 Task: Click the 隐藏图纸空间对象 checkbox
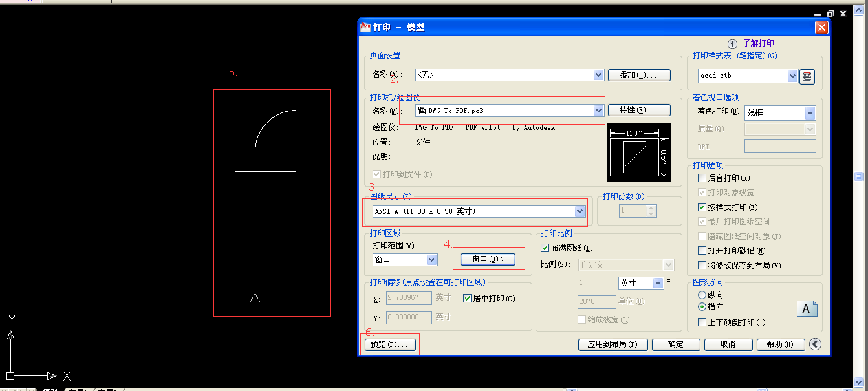pos(702,237)
